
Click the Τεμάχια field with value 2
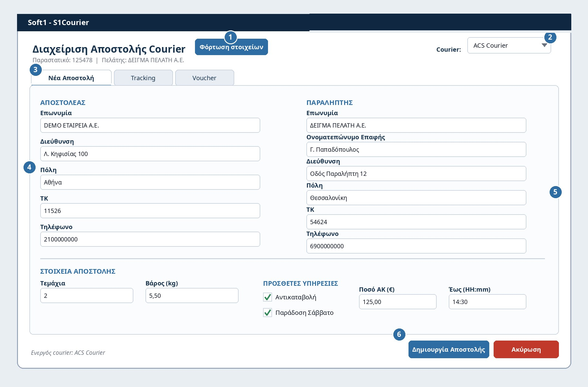pos(87,296)
